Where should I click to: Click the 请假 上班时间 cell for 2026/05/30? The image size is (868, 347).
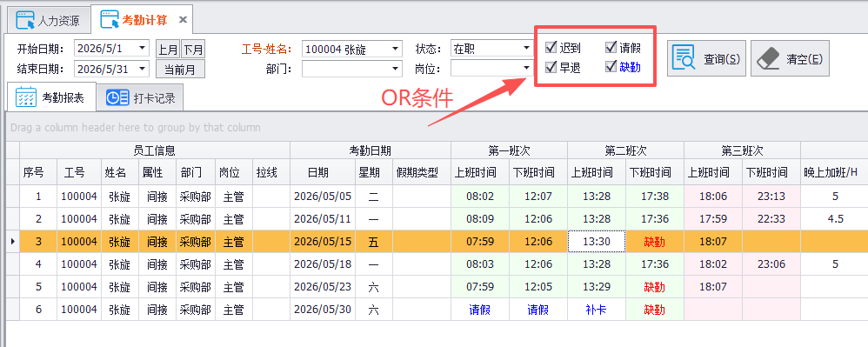(x=479, y=310)
